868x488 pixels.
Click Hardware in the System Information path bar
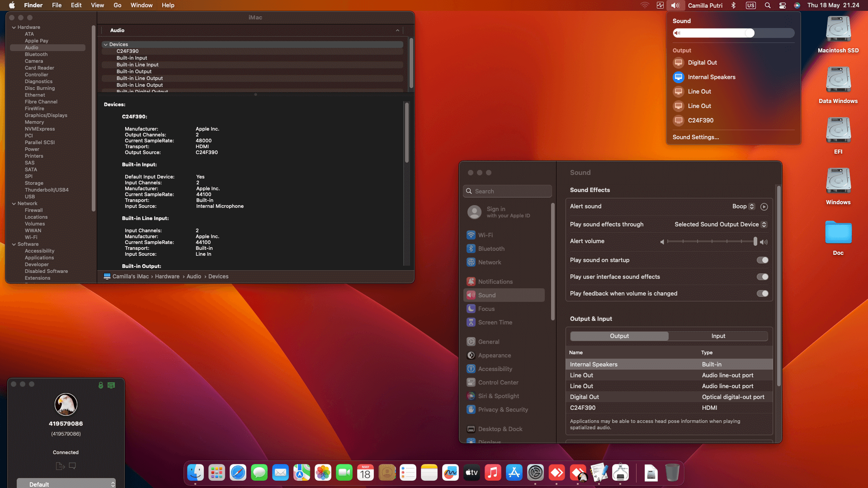click(167, 277)
